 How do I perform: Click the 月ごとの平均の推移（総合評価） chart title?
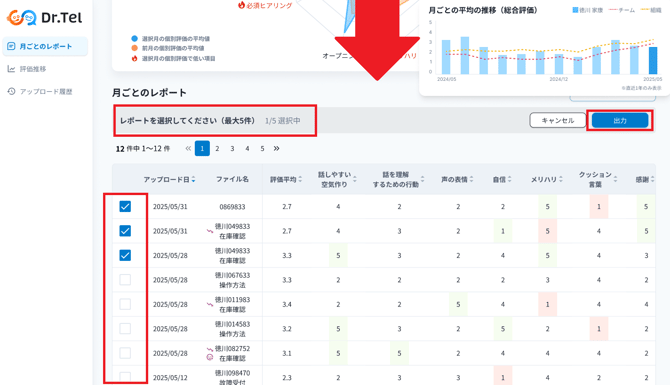point(483,10)
